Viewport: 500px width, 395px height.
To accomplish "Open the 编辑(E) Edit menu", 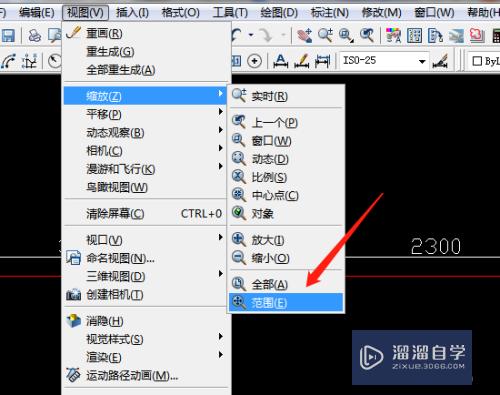I will 37,13.
